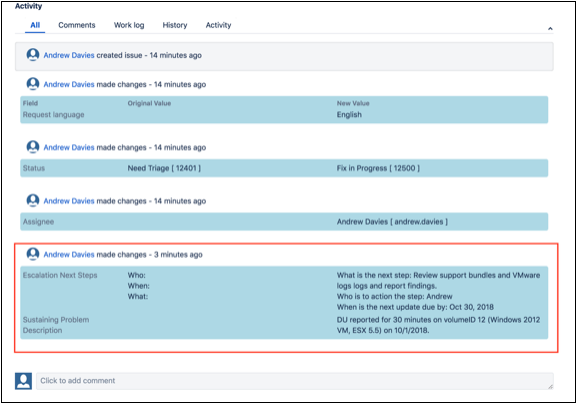Select the All tab
Viewport: 577px width, 403px height.
(x=35, y=25)
